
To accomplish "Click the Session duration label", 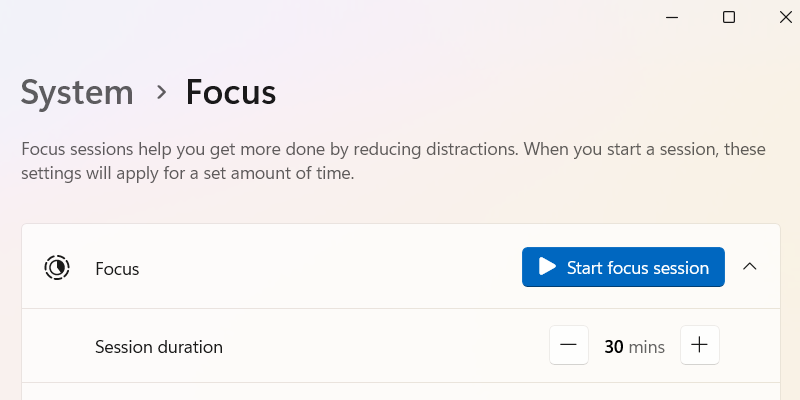I will point(159,347).
